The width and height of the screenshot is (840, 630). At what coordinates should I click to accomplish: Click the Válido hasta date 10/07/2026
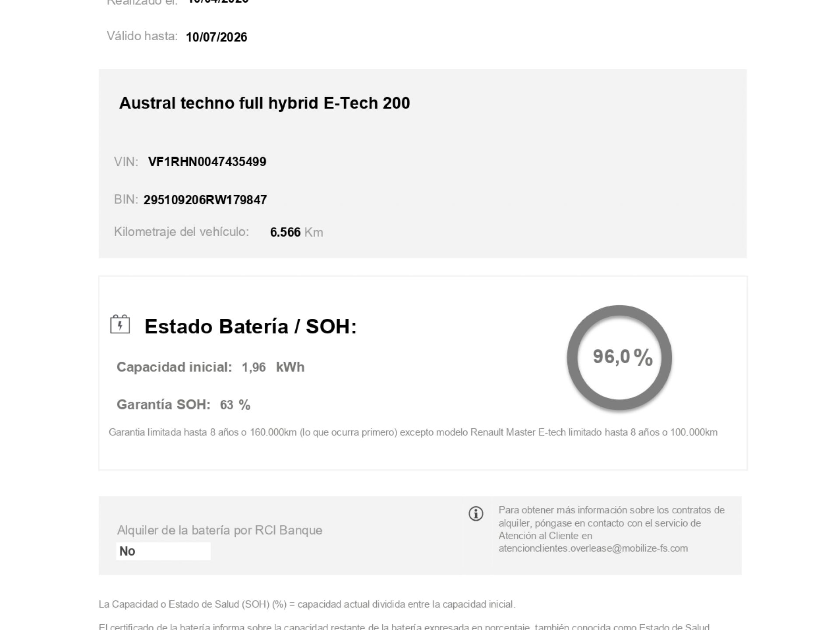pyautogui.click(x=217, y=37)
